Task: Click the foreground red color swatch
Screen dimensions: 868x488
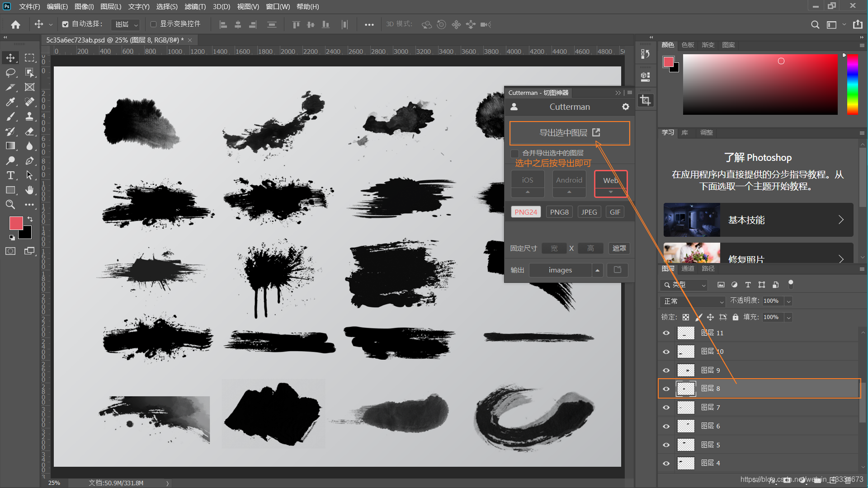Action: 16,223
